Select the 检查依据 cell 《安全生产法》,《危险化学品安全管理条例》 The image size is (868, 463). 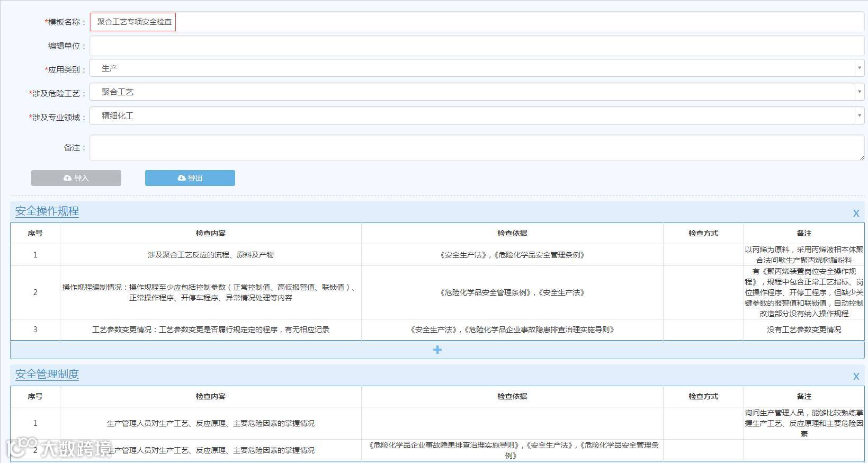[x=512, y=255]
